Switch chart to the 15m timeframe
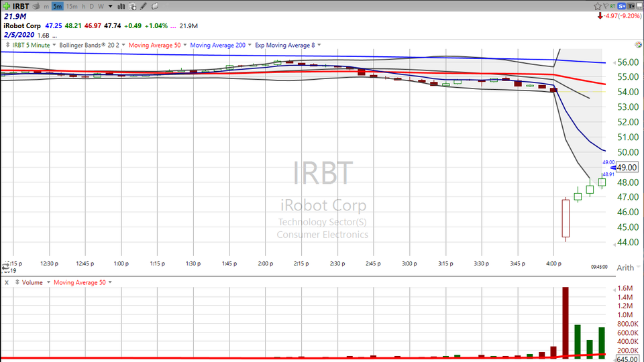The width and height of the screenshot is (644, 362). coord(72,6)
